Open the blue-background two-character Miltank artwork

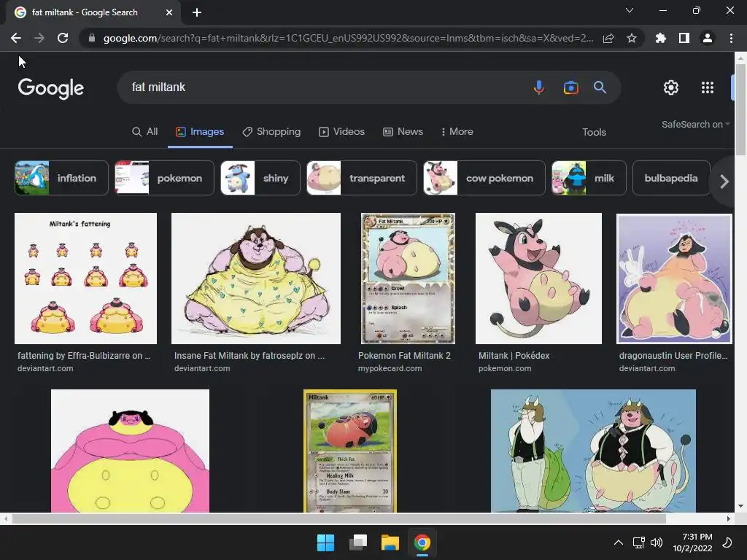coord(593,451)
